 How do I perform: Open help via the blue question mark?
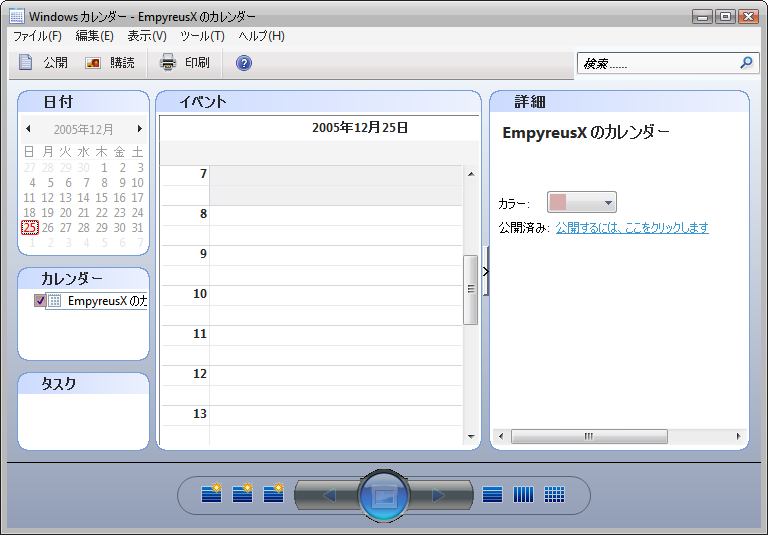[244, 63]
